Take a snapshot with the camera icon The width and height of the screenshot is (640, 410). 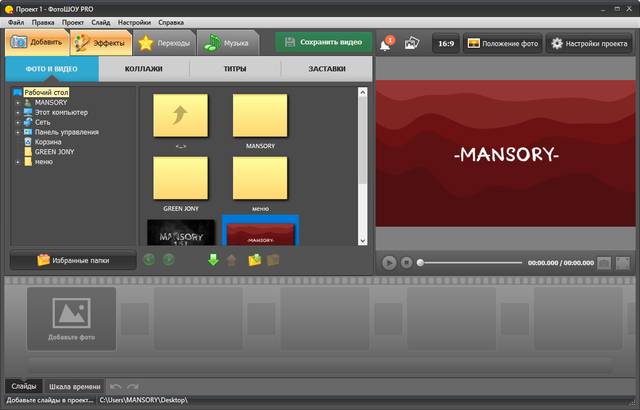tap(603, 262)
